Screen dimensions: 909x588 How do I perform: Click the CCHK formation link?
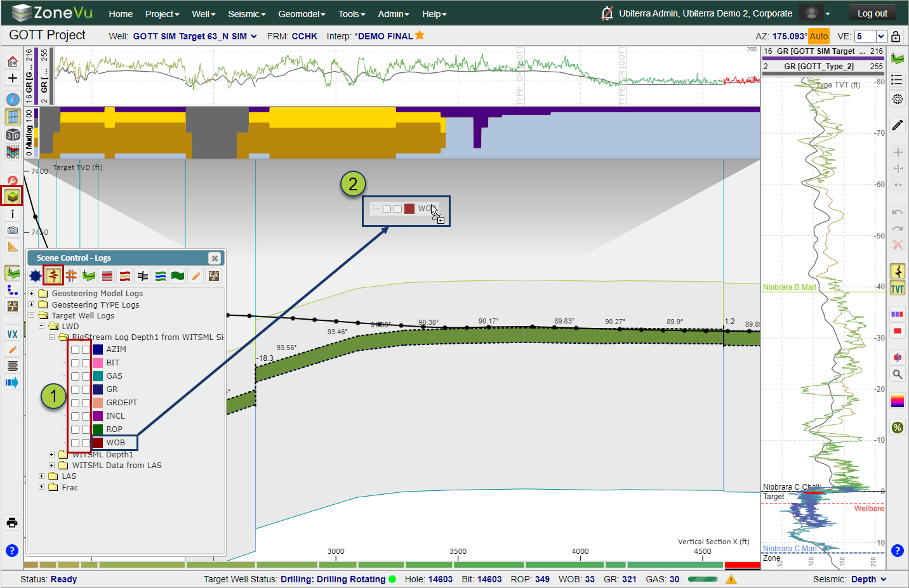(x=305, y=36)
